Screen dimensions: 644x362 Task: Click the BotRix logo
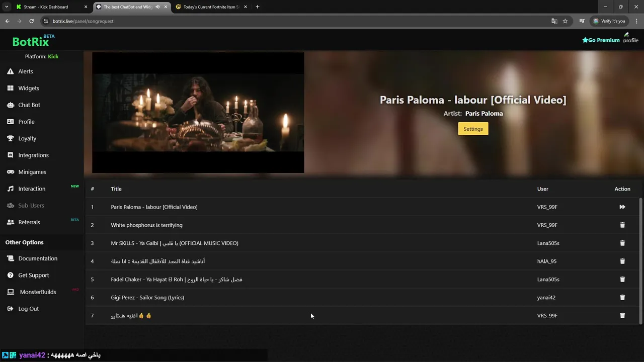(x=33, y=41)
